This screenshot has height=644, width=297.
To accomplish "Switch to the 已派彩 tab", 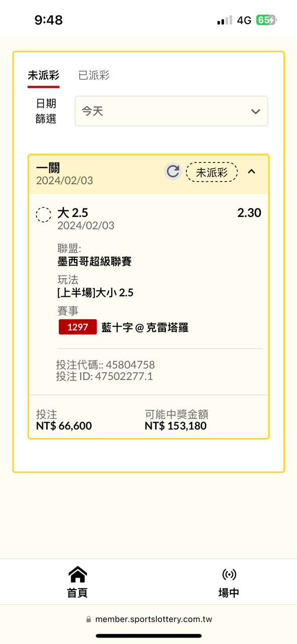I will (x=94, y=75).
